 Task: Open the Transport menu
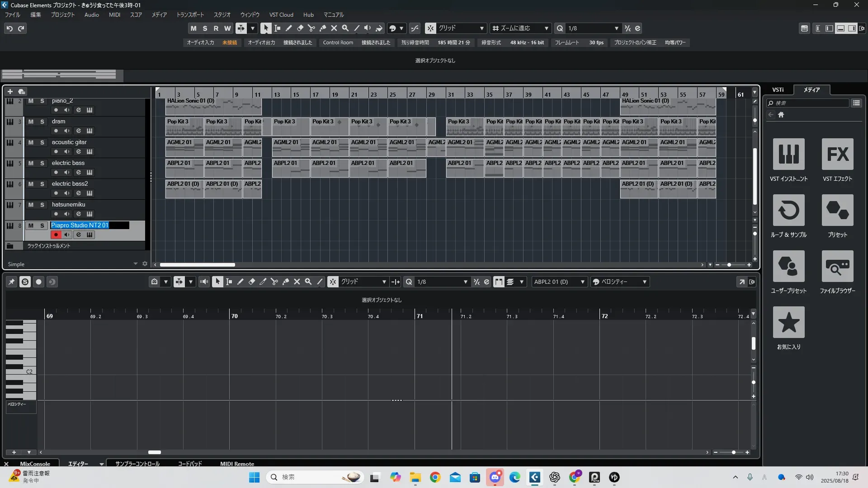tap(190, 15)
